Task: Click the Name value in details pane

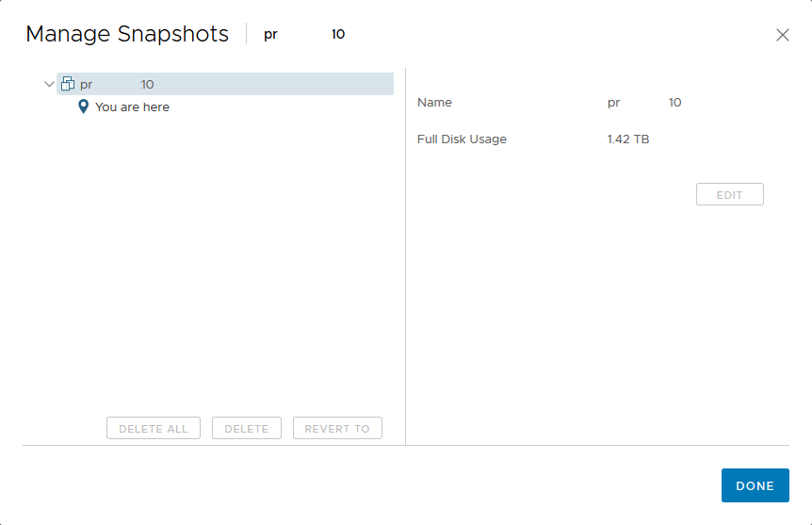Action: point(644,103)
